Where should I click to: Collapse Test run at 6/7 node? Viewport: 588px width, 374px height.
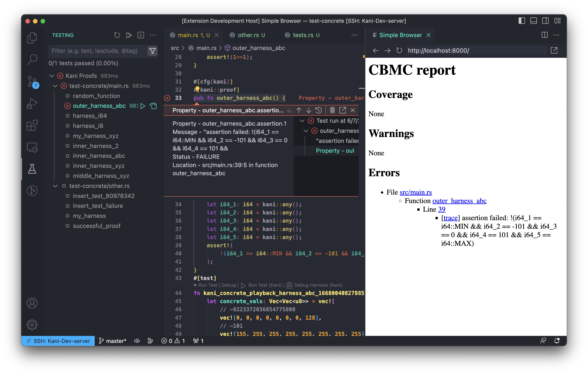coord(302,121)
